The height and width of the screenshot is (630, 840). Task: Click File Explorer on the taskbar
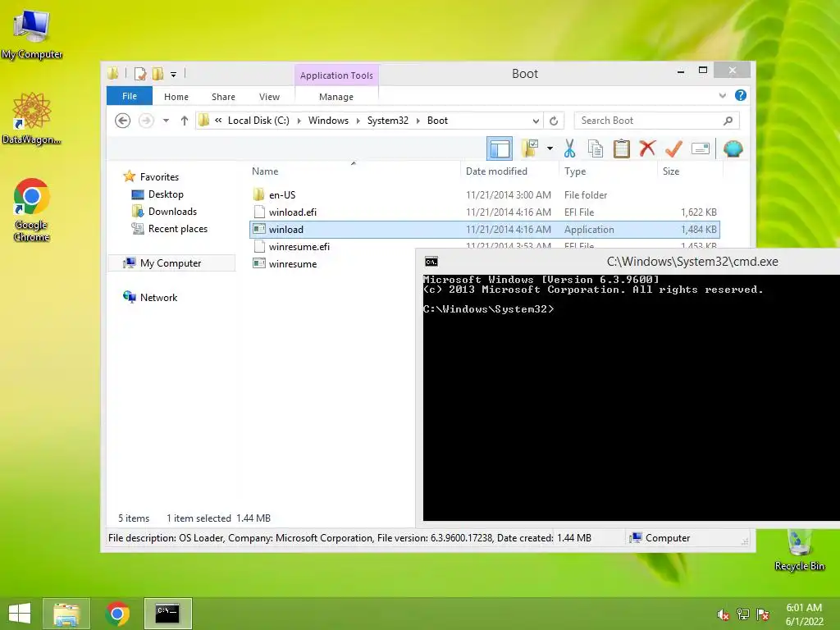point(66,614)
